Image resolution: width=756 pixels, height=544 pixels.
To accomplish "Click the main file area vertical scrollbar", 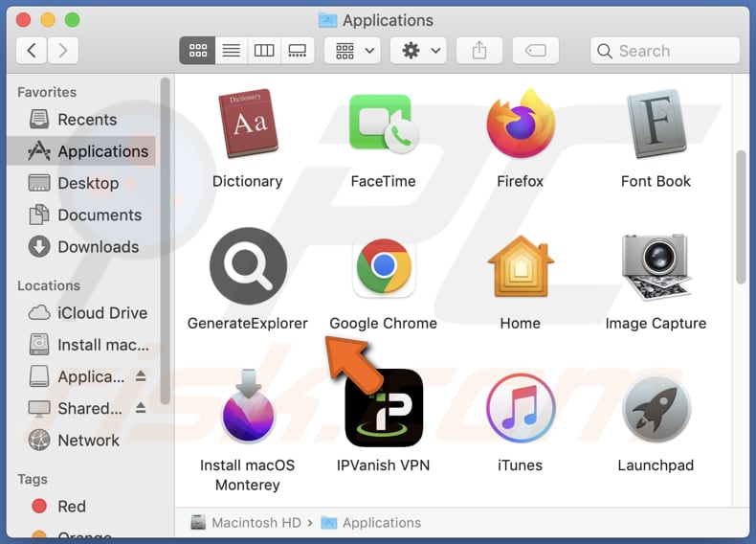I will pos(741,217).
